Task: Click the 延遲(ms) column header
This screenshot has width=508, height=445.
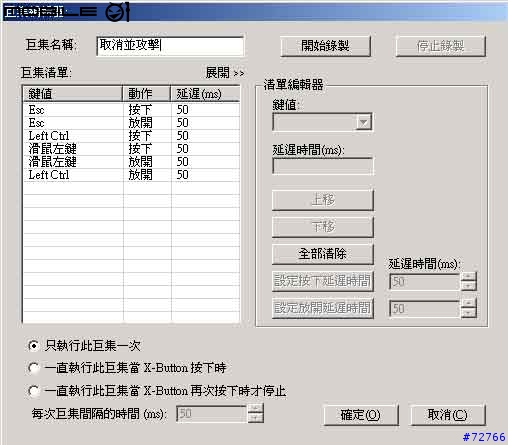Action: click(205, 94)
